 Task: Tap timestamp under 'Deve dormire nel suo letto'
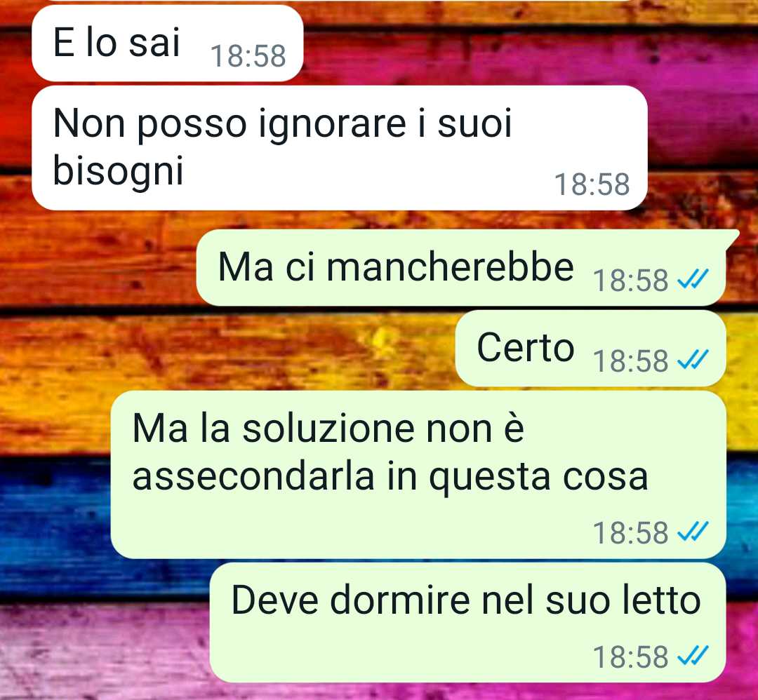(x=630, y=657)
